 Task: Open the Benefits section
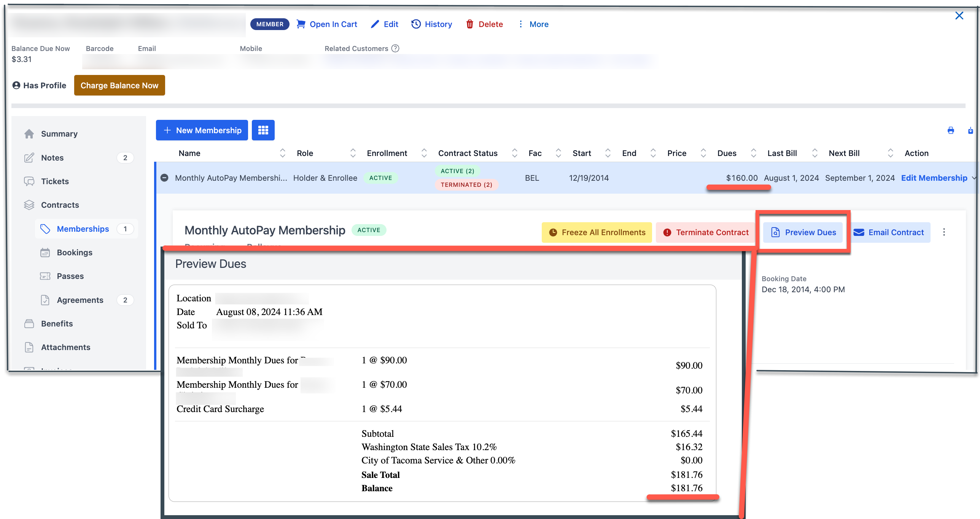click(57, 323)
